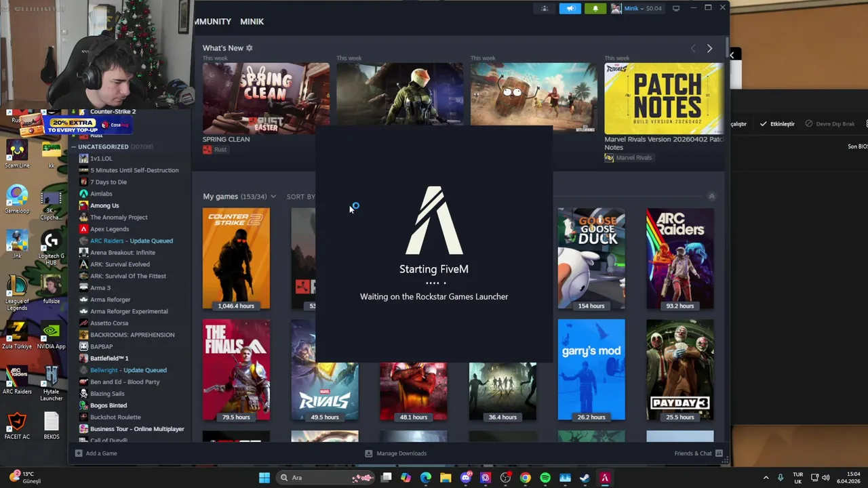Open Windows Start menu
Screen dimensions: 868x488
[264, 478]
